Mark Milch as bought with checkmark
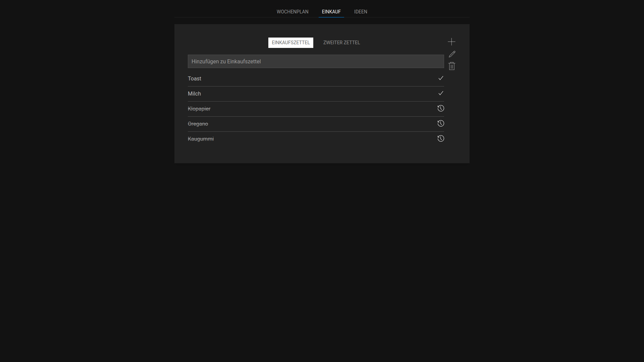 [441, 93]
